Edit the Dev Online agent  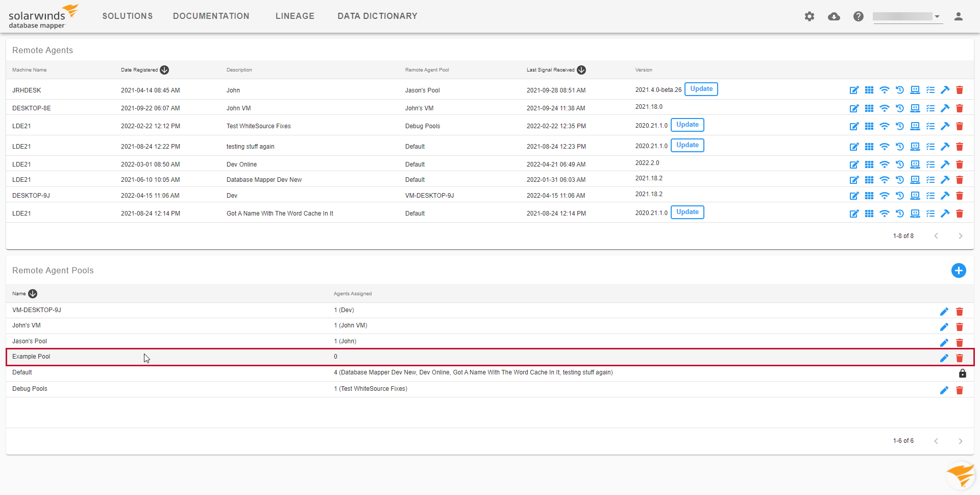coord(854,164)
